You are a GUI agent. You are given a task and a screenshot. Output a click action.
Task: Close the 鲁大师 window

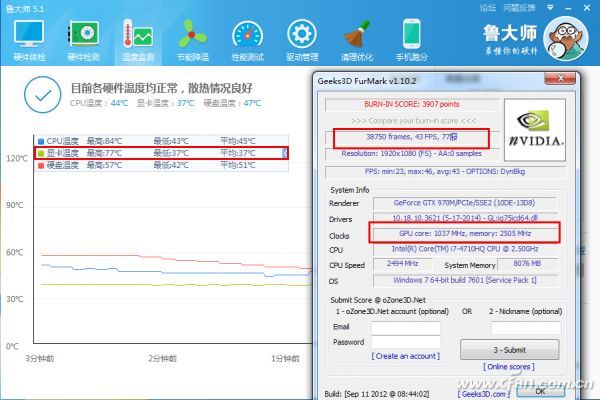click(587, 8)
